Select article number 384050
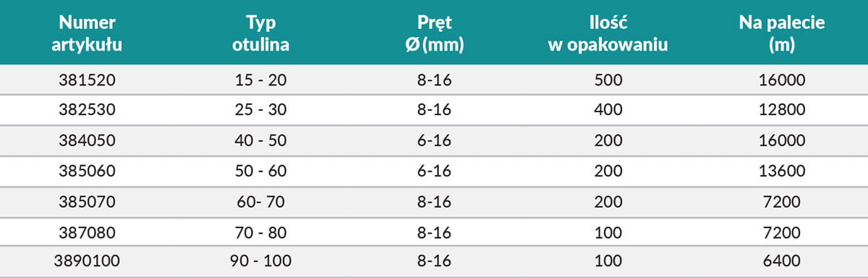This screenshot has height=278, width=868. 87,141
